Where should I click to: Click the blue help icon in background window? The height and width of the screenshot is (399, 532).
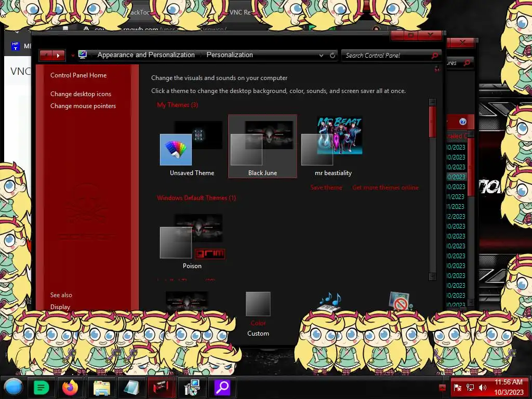click(x=463, y=122)
